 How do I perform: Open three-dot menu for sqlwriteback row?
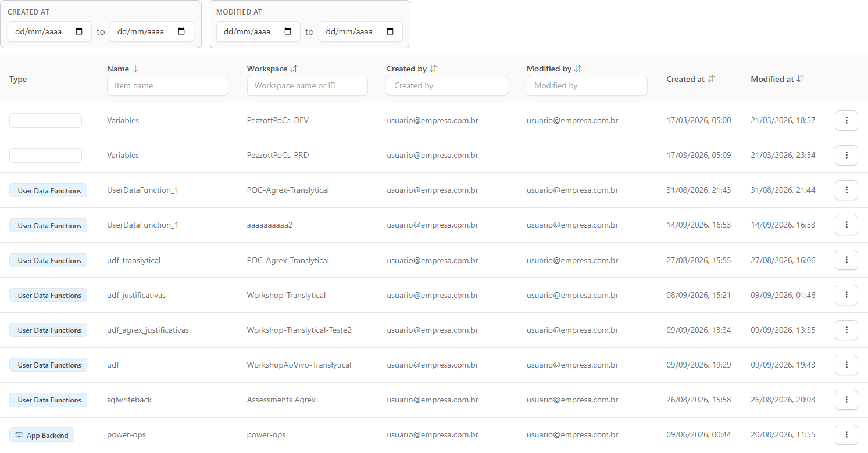coord(846,400)
